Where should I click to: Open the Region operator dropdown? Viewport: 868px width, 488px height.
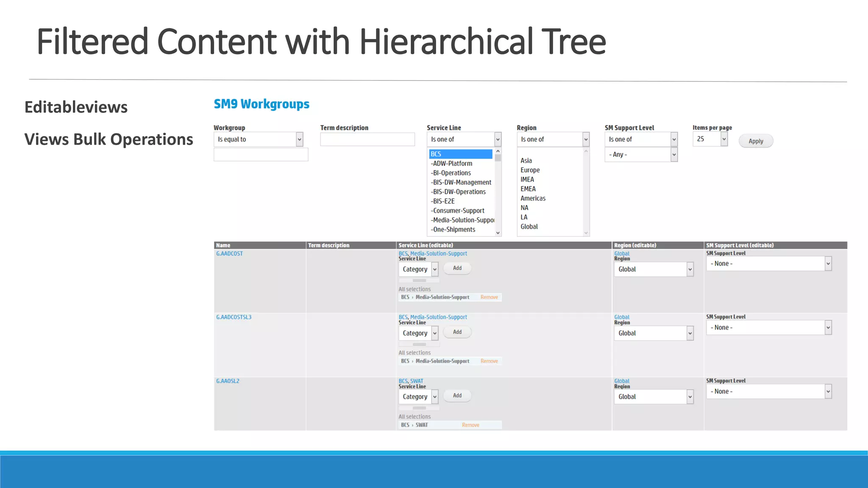[x=553, y=139]
